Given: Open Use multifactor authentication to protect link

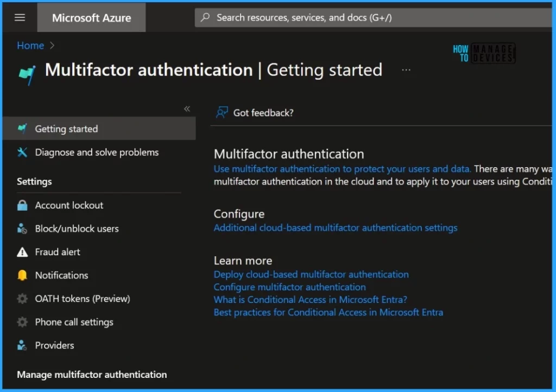Looking at the screenshot, I should tap(342, 169).
